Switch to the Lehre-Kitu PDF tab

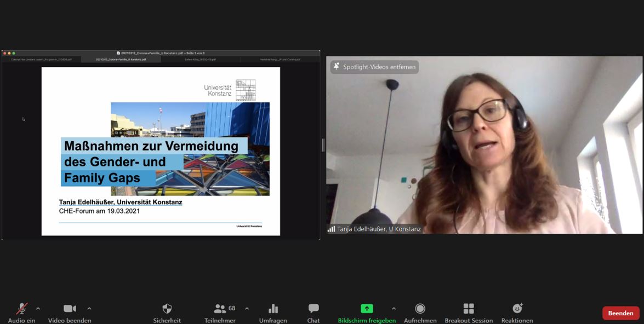(200, 59)
